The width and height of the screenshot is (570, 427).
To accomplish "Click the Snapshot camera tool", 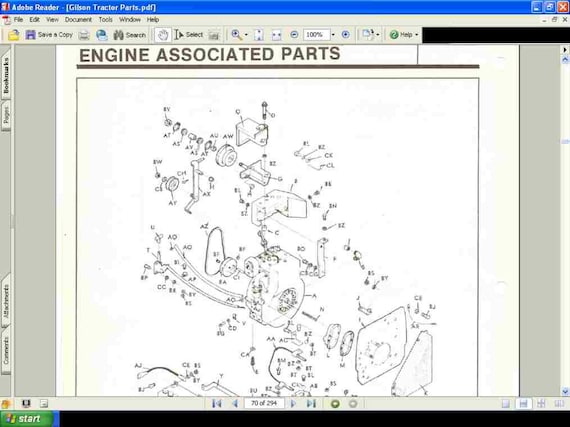I will 214,35.
